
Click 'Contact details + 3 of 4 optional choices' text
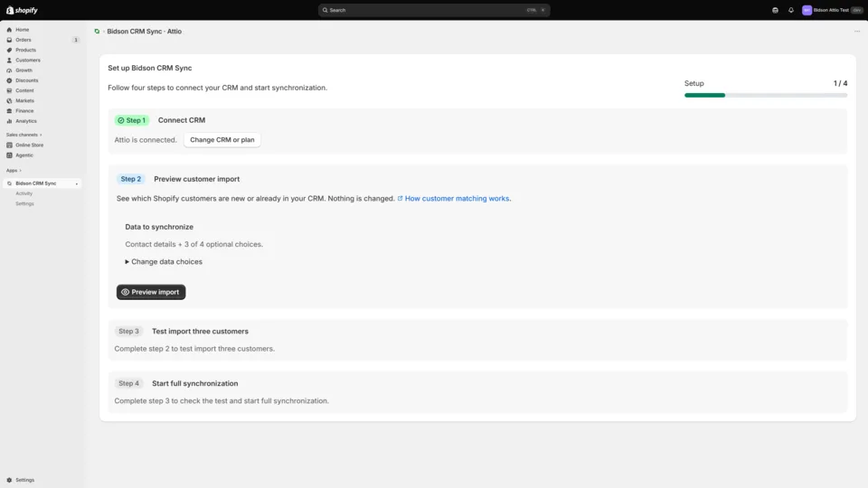tap(193, 244)
